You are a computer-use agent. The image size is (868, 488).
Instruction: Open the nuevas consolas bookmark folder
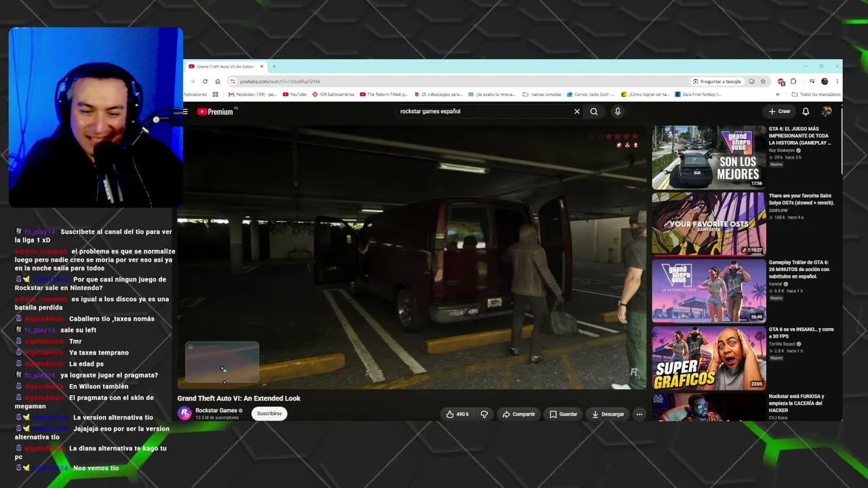point(542,94)
